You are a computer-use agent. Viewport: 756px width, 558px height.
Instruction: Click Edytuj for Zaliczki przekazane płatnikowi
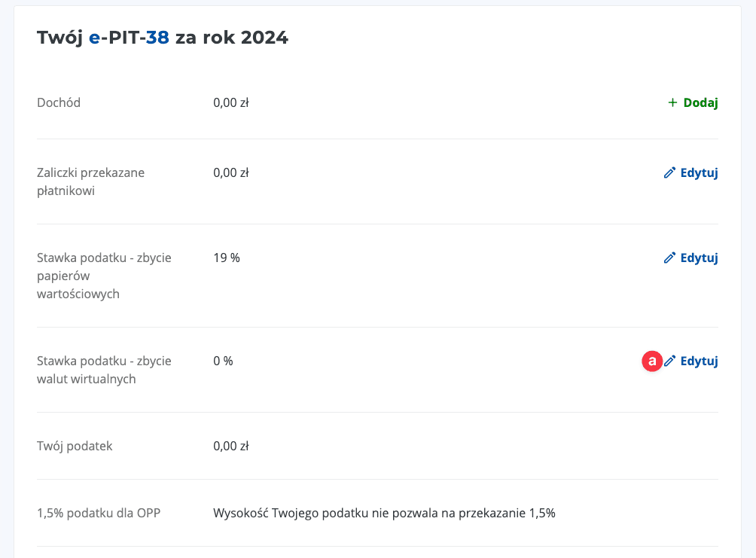pos(699,172)
